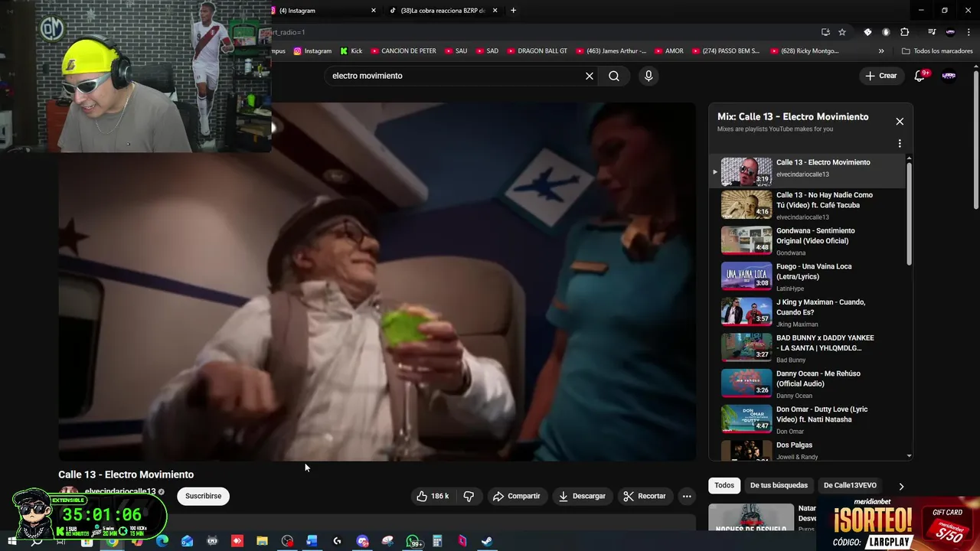Select De tus búsquedas chip
This screenshot has height=551, width=980.
[779, 485]
